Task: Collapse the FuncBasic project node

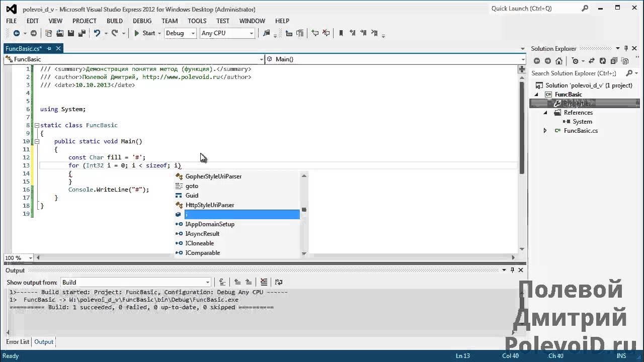Action: [536, 95]
